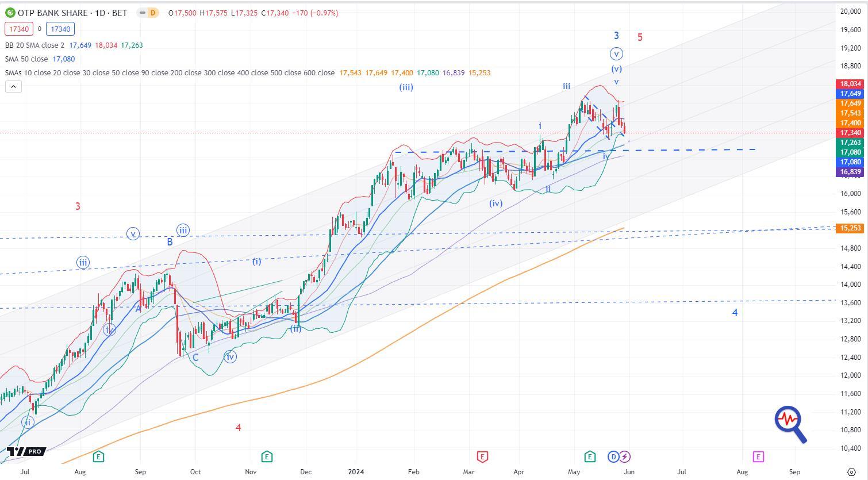The width and height of the screenshot is (868, 480).
Task: Click the blue dividend D marker
Action: tap(613, 457)
